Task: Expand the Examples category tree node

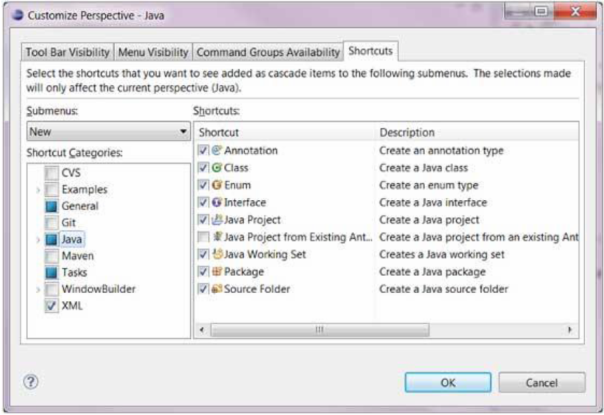Action: tap(39, 189)
